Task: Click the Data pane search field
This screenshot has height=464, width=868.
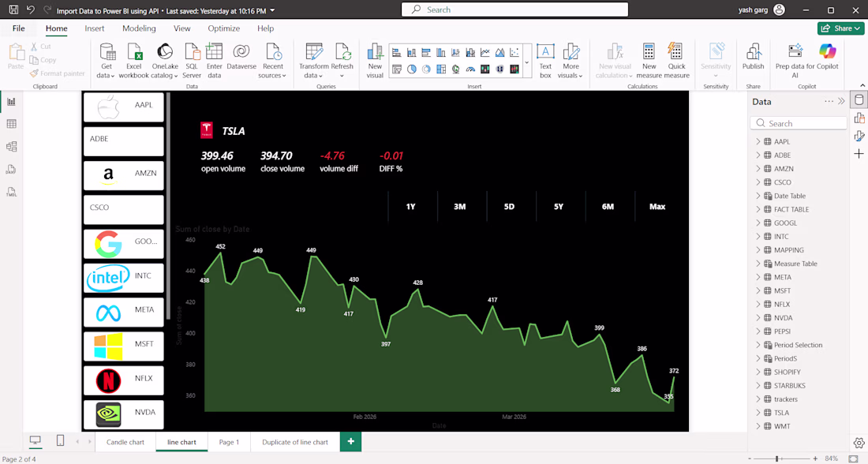Action: coord(799,123)
